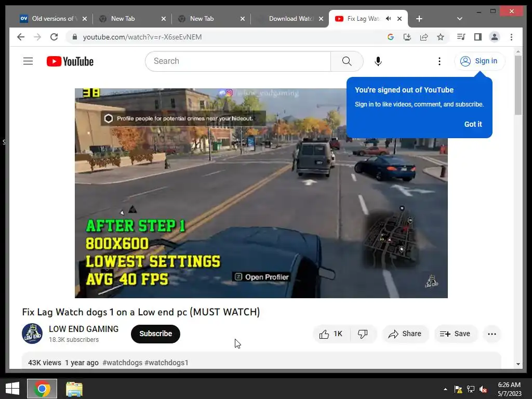
Task: Open the Chrome profile avatar
Action: (495, 37)
